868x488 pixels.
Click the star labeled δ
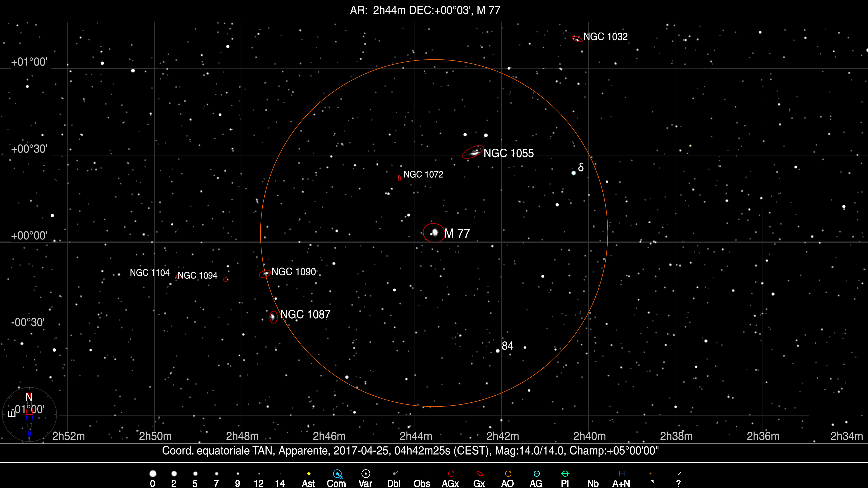[x=573, y=173]
